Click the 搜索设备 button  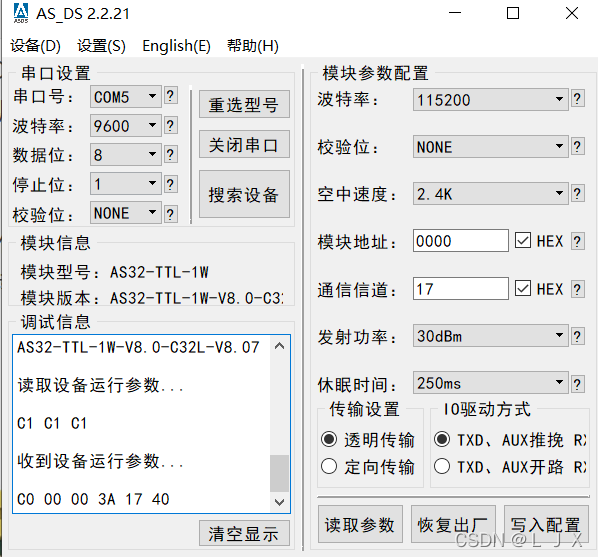click(244, 194)
